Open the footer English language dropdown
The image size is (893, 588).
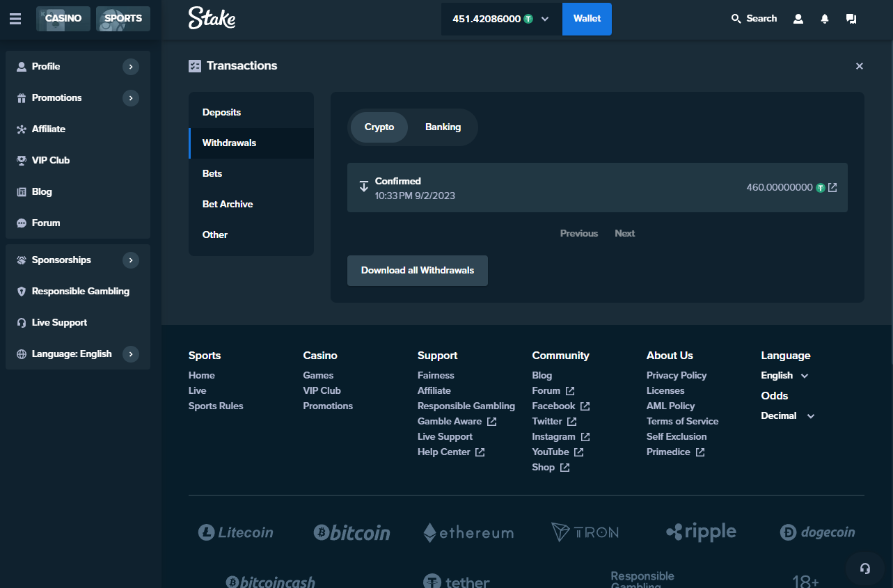coord(784,376)
